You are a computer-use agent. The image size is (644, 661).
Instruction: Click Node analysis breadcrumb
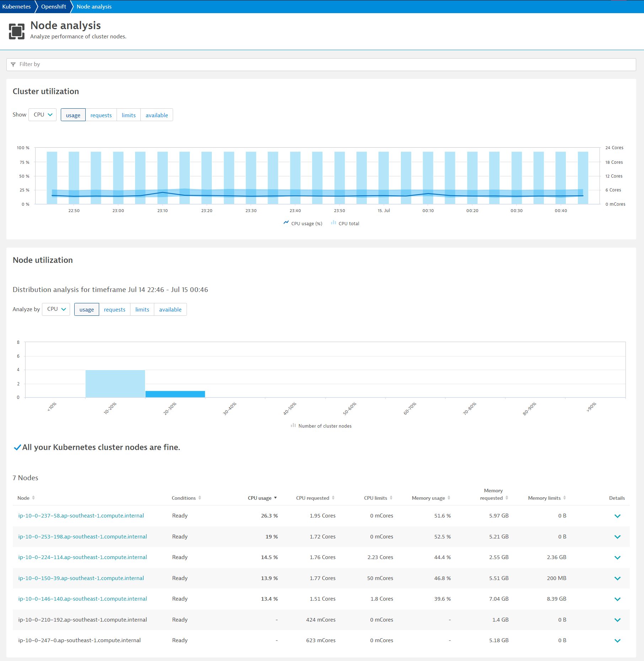94,6
